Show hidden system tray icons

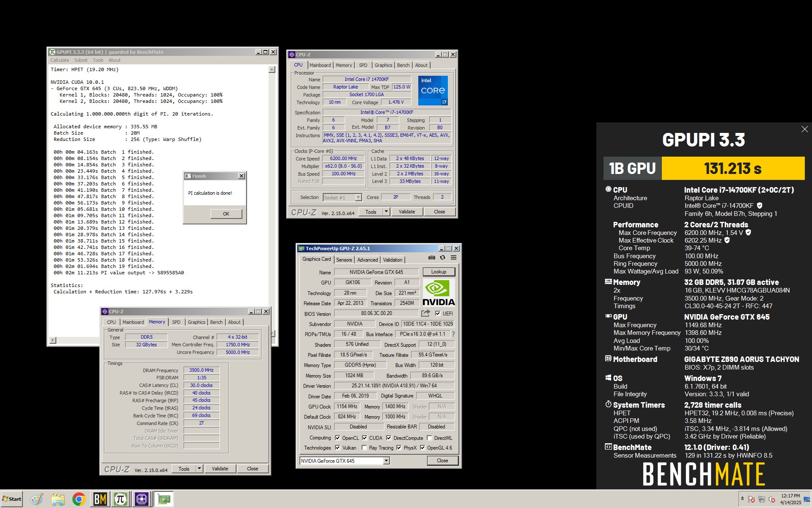pyautogui.click(x=742, y=499)
